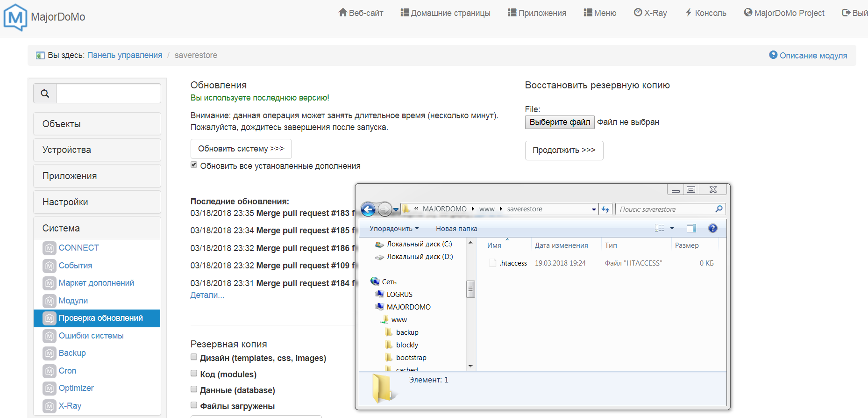Screen dimensions: 868x418
Task: Open the Explorer help icon
Action: tap(712, 228)
